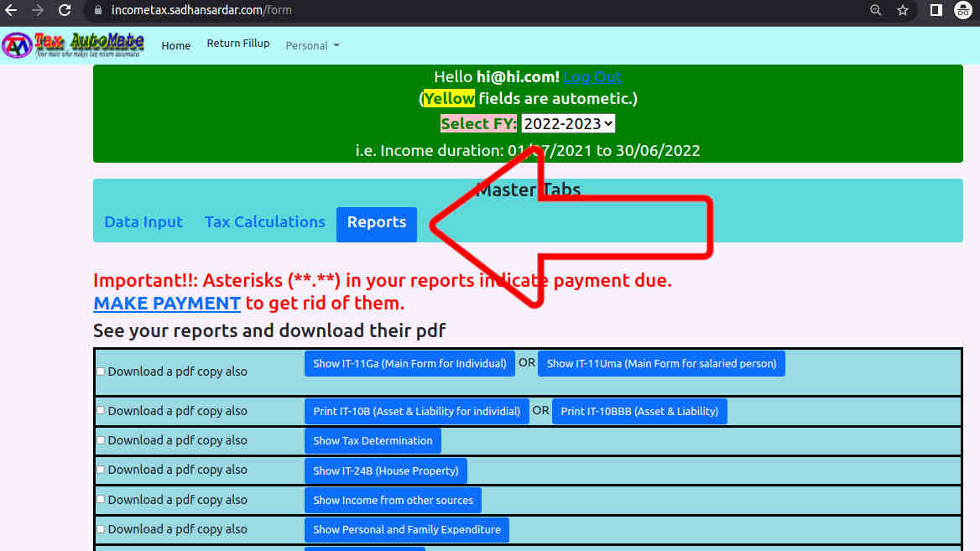Go to Return Fillup menu item
Image resolution: width=980 pixels, height=551 pixels.
click(238, 44)
